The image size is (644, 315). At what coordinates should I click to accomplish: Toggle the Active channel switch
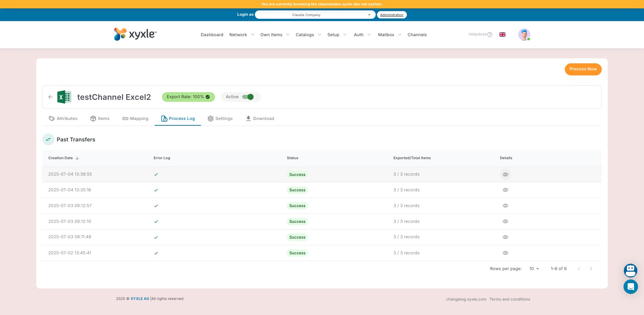pyautogui.click(x=248, y=97)
